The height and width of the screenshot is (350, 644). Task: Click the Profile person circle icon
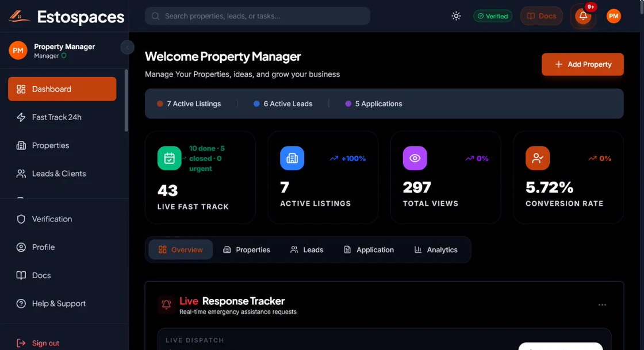tap(21, 248)
